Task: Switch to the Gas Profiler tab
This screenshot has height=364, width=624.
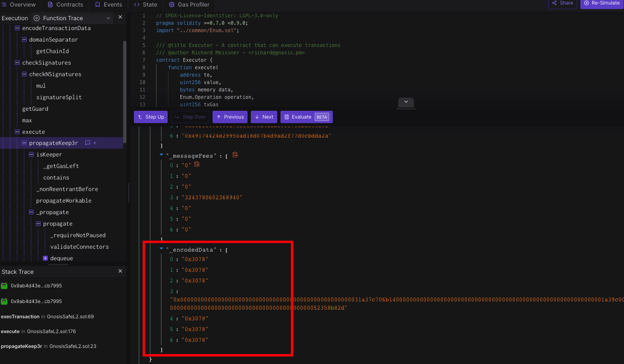Action: [189, 5]
